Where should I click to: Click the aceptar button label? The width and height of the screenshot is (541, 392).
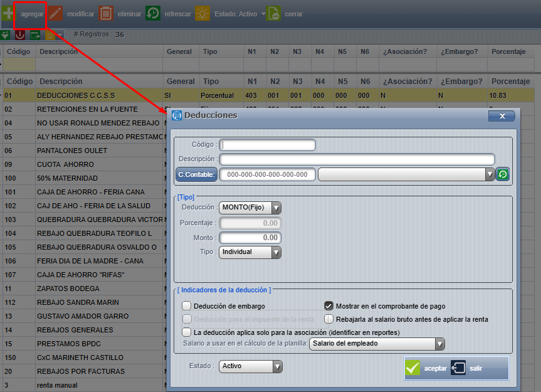click(436, 369)
